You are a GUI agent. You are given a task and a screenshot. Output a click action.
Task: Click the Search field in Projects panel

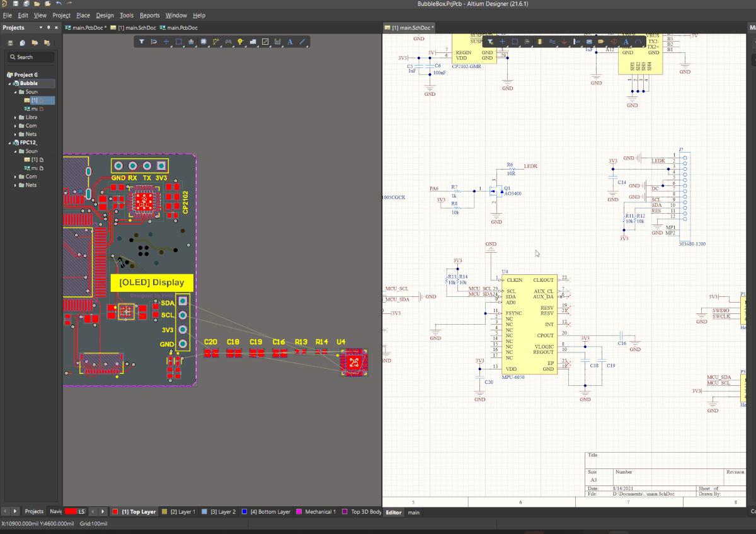coord(31,57)
